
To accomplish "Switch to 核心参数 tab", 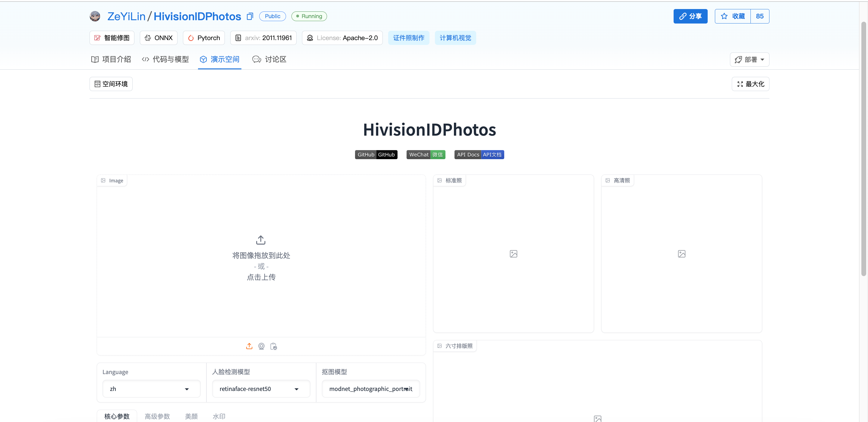I will click(117, 416).
